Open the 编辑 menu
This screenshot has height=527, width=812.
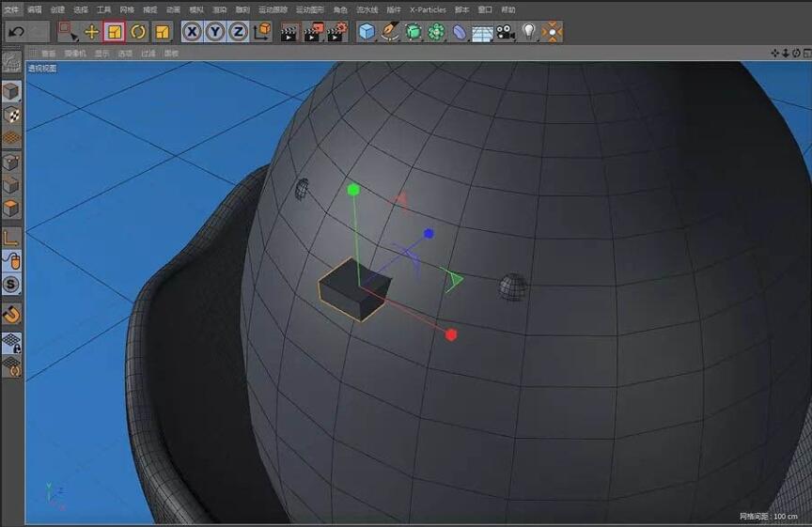34,9
